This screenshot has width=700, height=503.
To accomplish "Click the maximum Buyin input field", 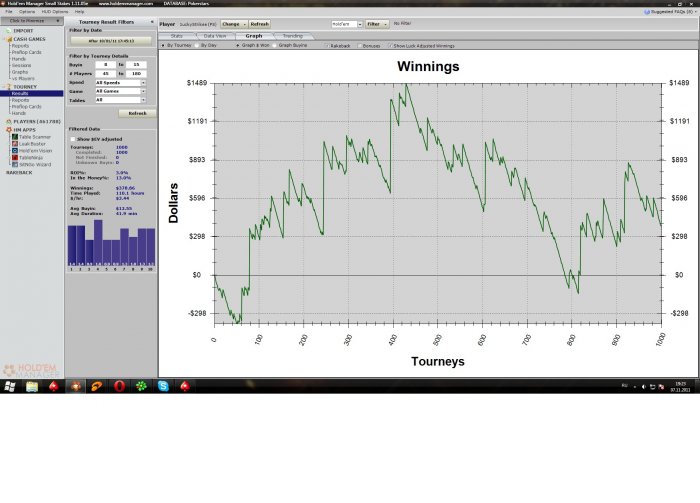I will 136,65.
